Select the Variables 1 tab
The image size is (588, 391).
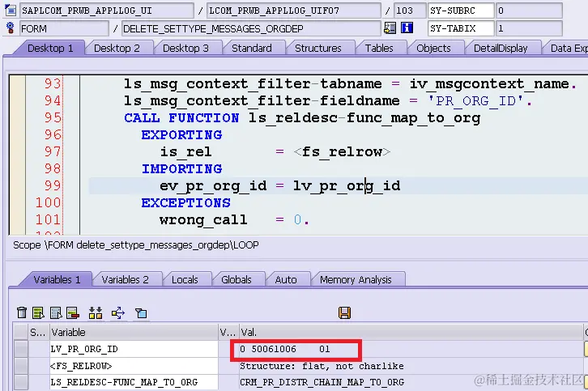click(57, 279)
